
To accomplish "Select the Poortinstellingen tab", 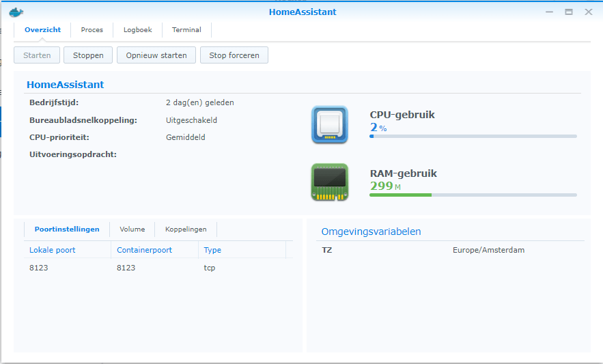I will click(67, 229).
